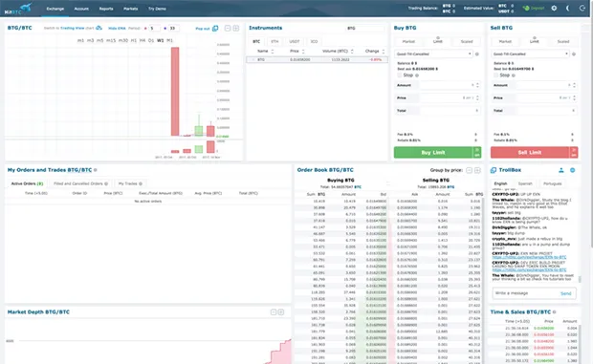This screenshot has height=364, width=593.
Task: Click Market Depth minus icon
Action: [x=274, y=312]
